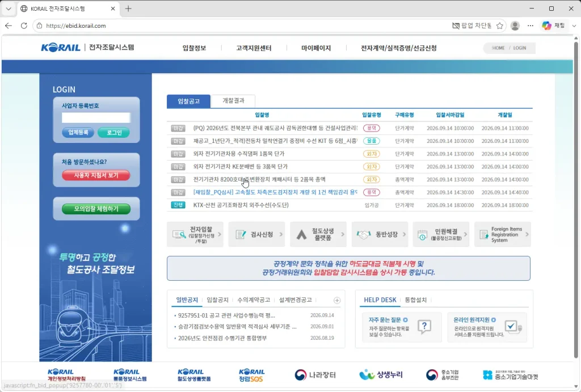Screen dimensions: 581x392
Task: Open 승강기점검보수용역 적격심사 세부기준 notice
Action: pos(237,326)
